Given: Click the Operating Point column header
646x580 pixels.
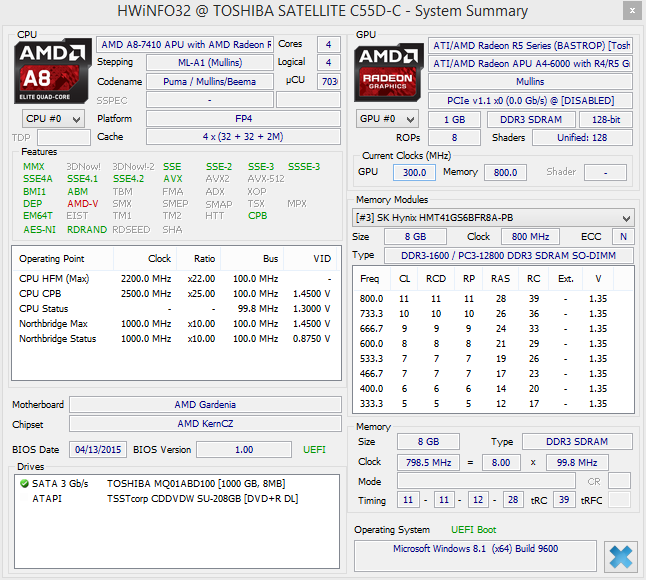Looking at the screenshot, I should [x=63, y=259].
